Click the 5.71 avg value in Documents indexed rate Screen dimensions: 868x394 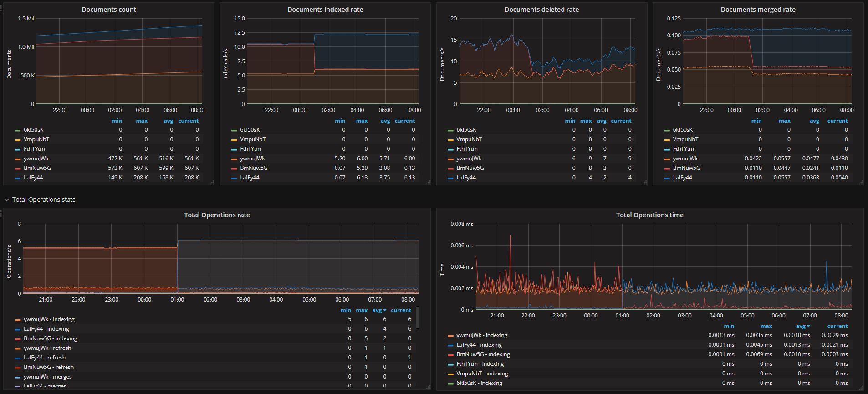(385, 159)
